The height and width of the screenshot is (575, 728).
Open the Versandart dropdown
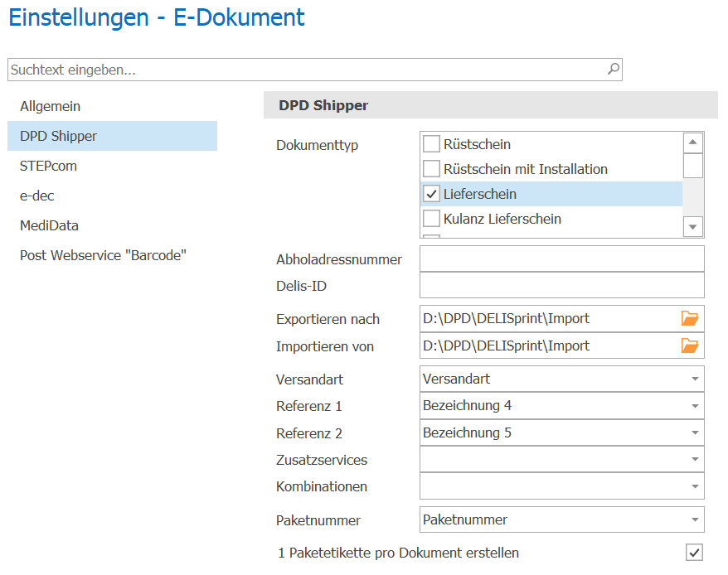[x=695, y=379]
